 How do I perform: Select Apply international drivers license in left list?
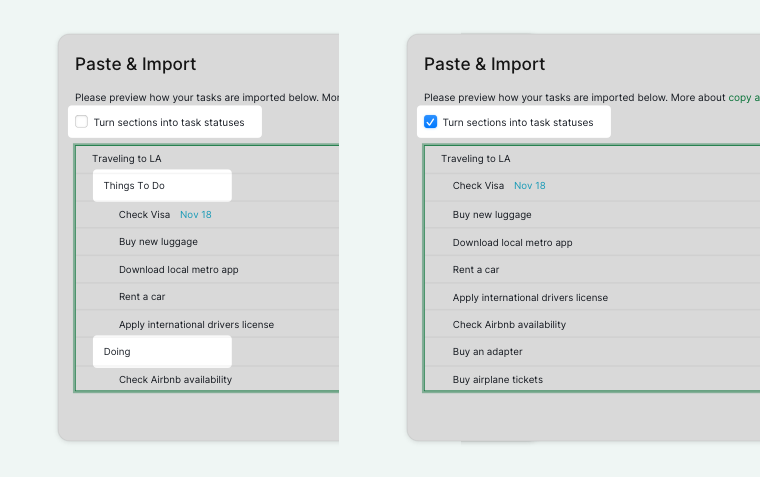(x=196, y=324)
